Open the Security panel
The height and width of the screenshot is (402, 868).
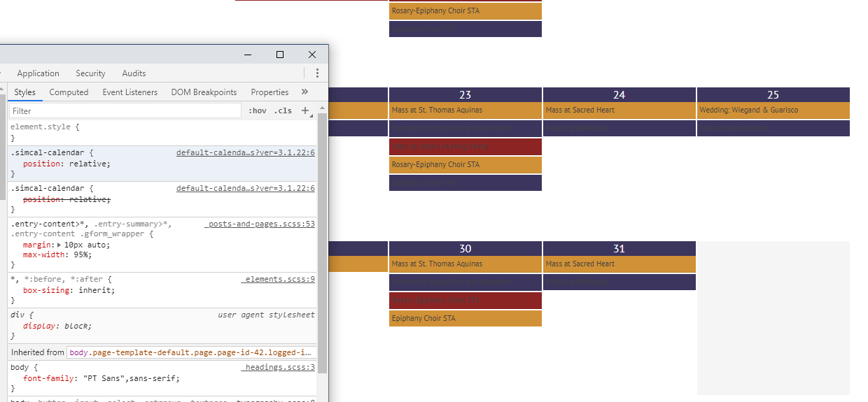pyautogui.click(x=90, y=73)
